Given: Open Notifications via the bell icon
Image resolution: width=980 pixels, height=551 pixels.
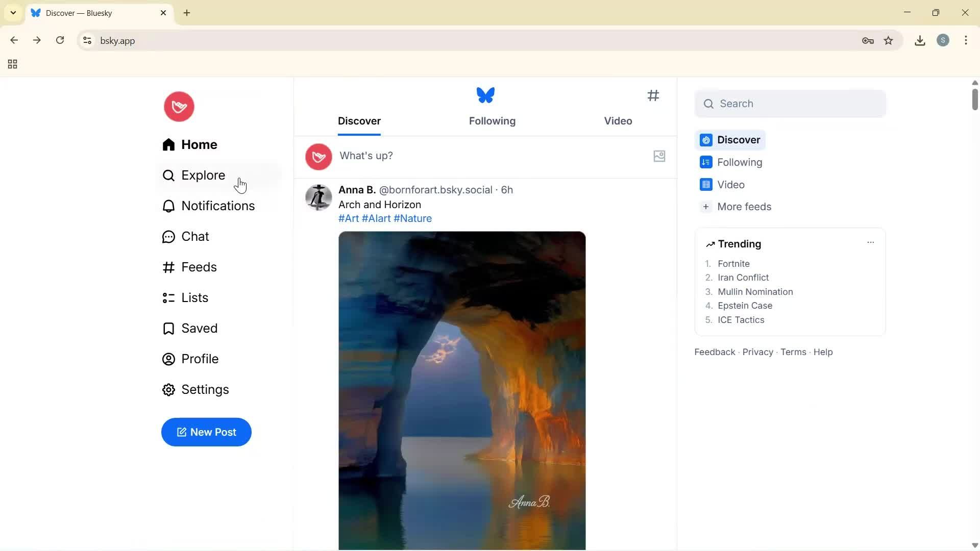Looking at the screenshot, I should click(x=168, y=206).
